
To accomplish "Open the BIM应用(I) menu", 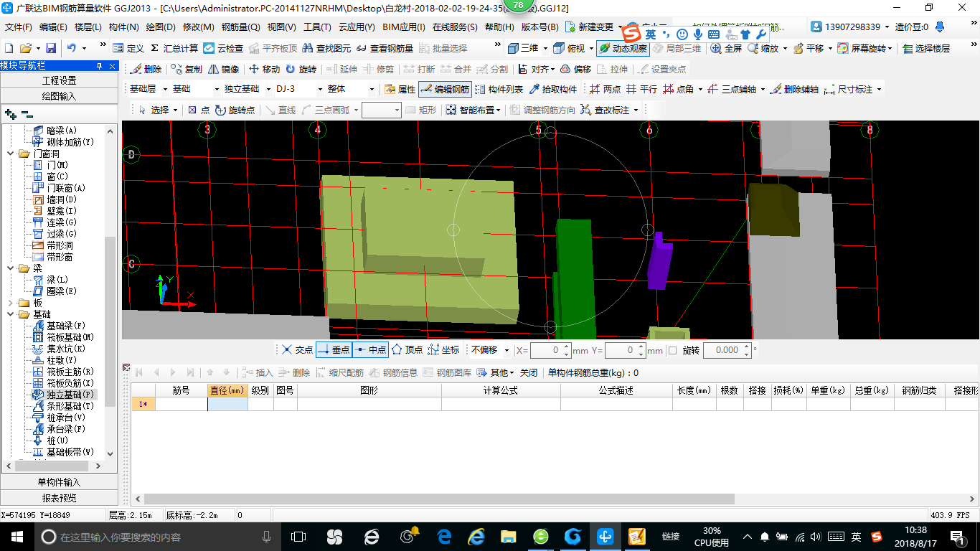I will coord(404,27).
